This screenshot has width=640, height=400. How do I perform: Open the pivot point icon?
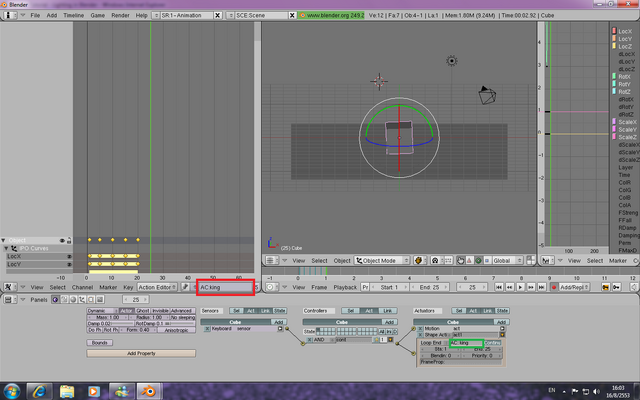coord(435,260)
